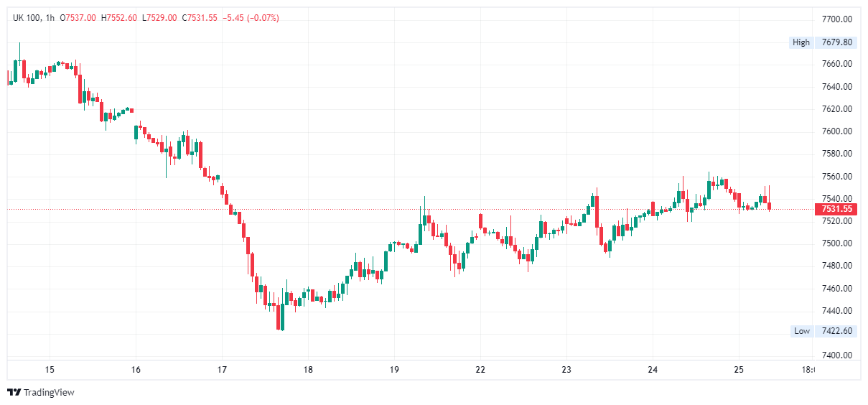Screen dimensions: 868x405
Task: Click the 7460.00 price axis label
Action: coord(837,288)
